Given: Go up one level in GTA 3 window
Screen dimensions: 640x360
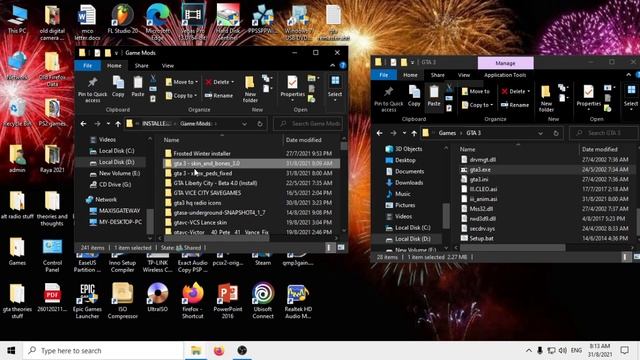Looking at the screenshot, I should coord(414,133).
